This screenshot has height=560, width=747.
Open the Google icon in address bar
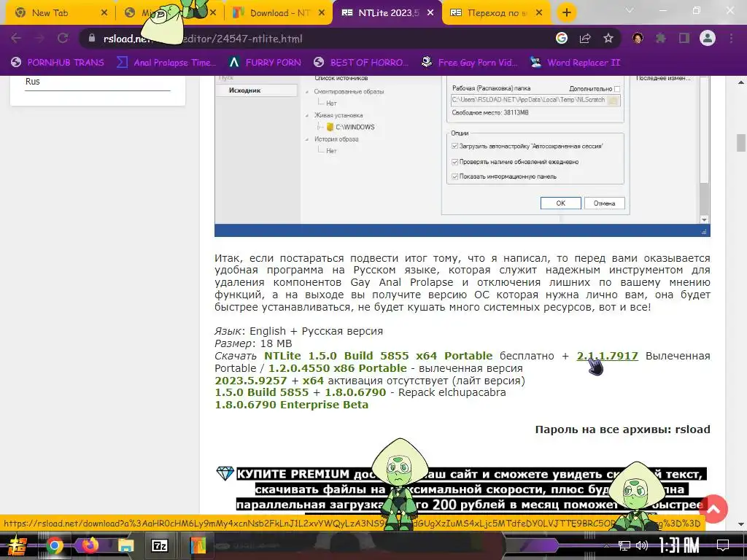coord(562,38)
